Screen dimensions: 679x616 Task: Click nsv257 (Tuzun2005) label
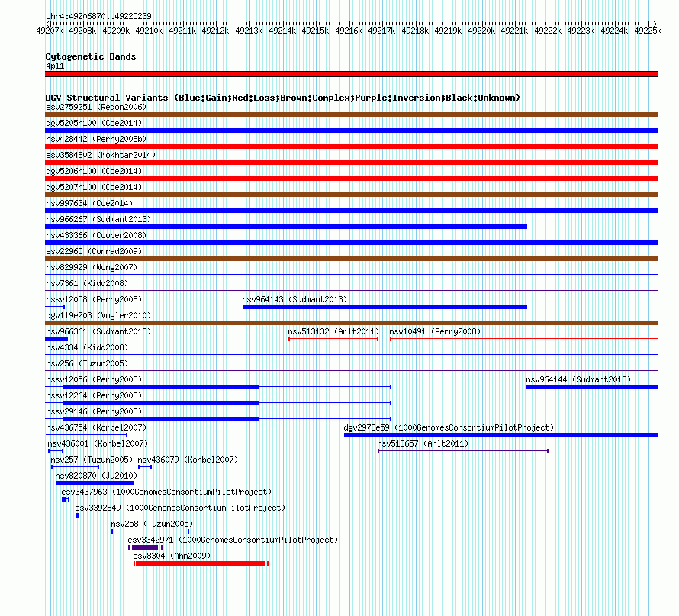click(x=92, y=460)
